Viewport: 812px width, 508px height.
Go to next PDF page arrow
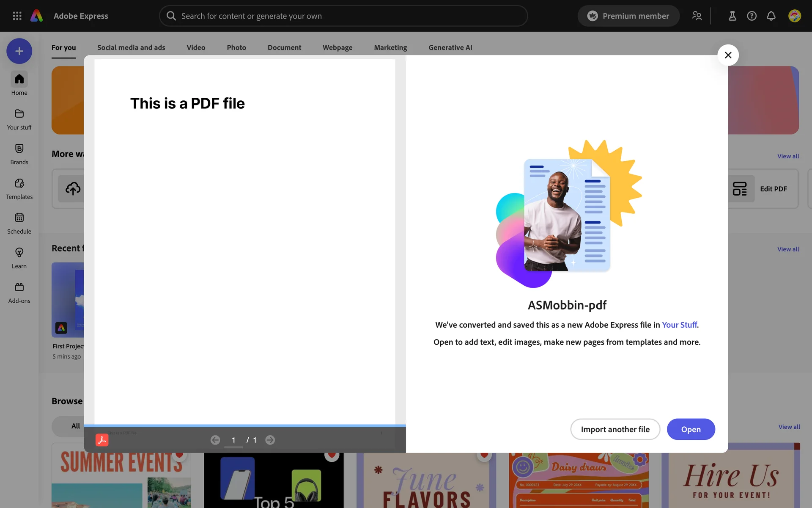[270, 440]
